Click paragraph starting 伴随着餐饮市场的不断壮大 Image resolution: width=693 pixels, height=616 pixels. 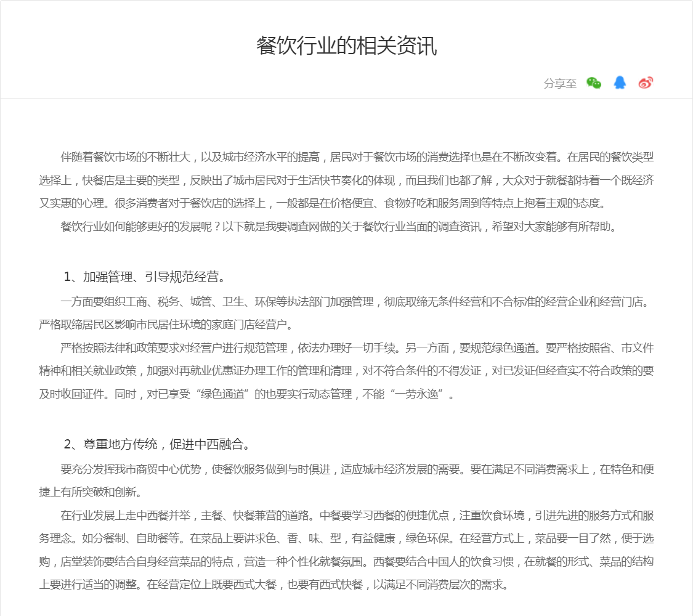[x=346, y=180]
